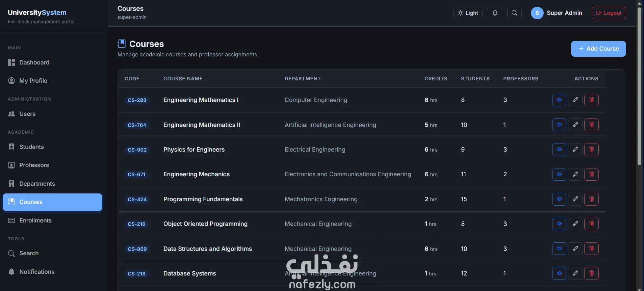Go to My Profile page

(x=52, y=81)
